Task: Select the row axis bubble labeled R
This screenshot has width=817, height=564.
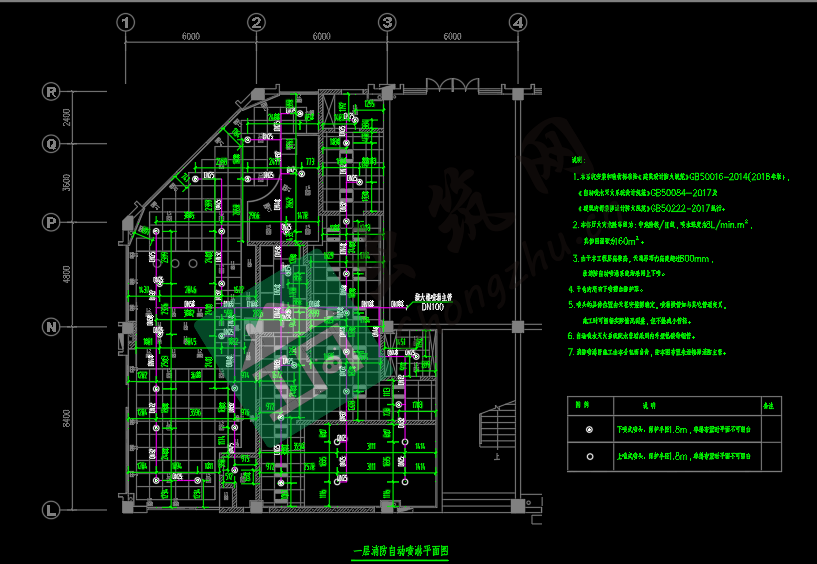Action: click(x=51, y=91)
